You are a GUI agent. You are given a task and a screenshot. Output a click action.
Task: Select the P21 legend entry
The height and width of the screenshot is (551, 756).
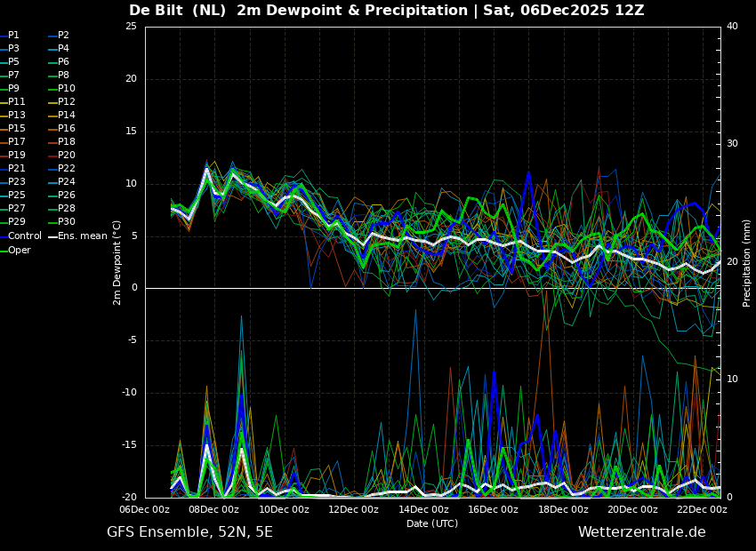pos(17,169)
